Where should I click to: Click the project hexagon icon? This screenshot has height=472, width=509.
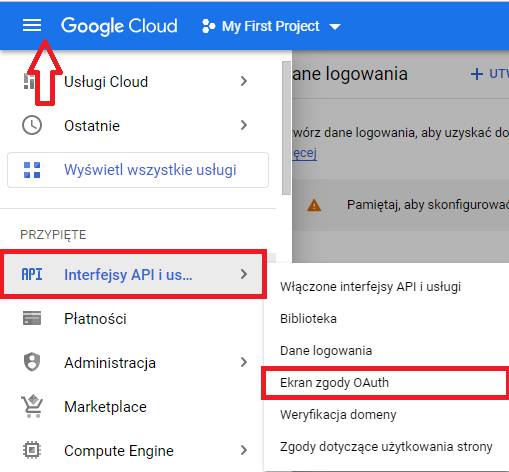pos(209,26)
